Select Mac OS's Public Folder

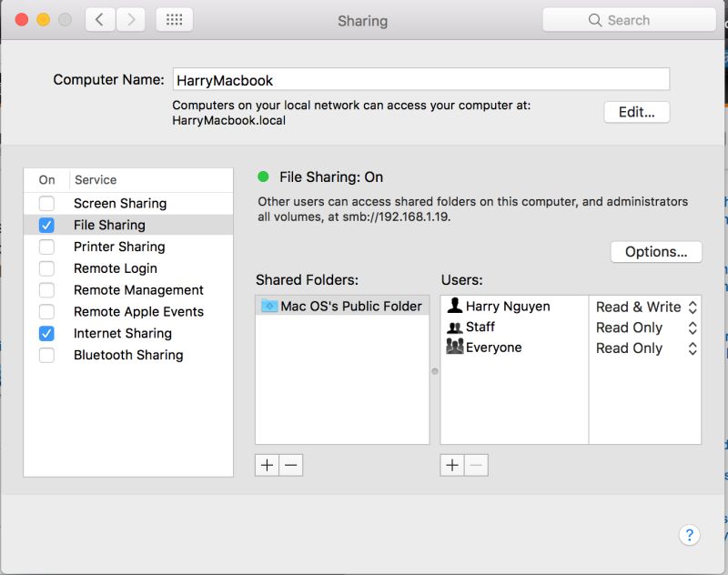pos(342,306)
